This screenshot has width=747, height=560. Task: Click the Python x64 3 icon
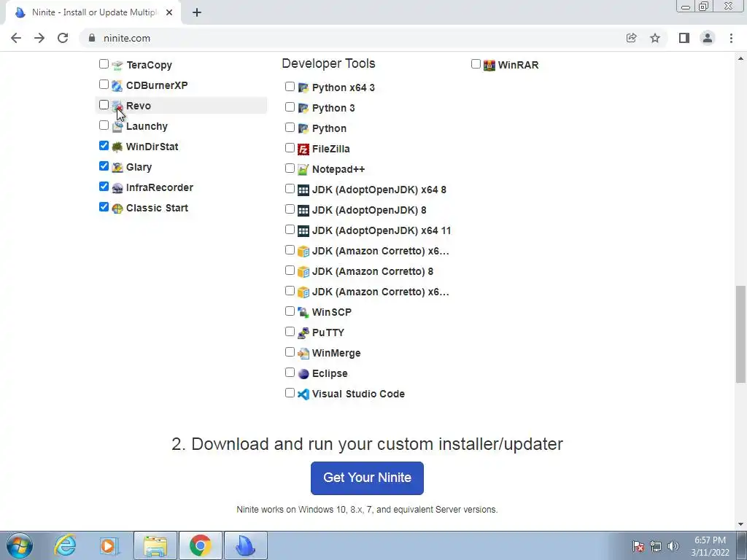303,88
